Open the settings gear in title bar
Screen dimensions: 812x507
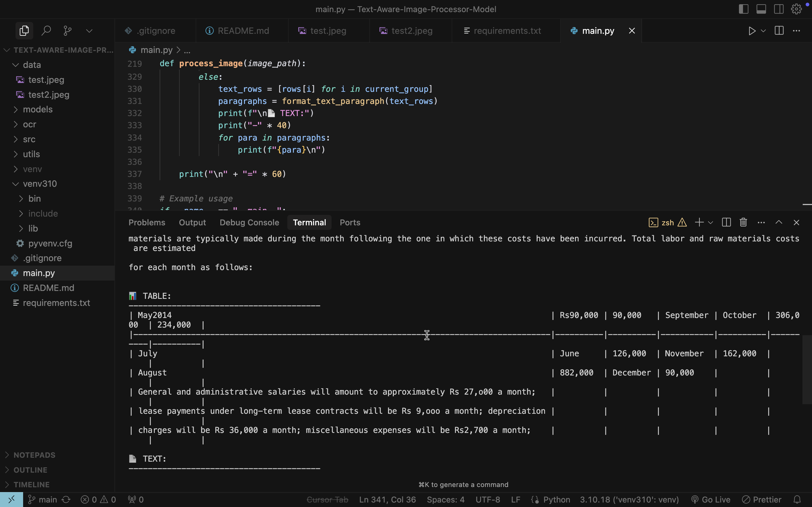[x=796, y=9]
